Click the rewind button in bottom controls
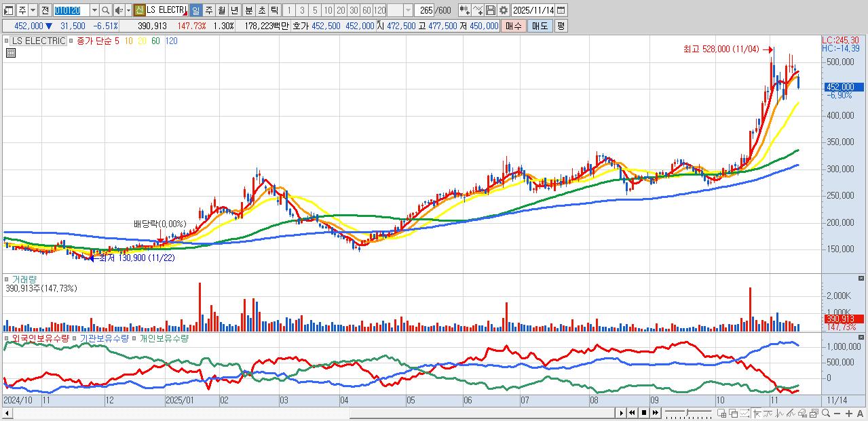The height and width of the screenshot is (421, 868). click(632, 413)
